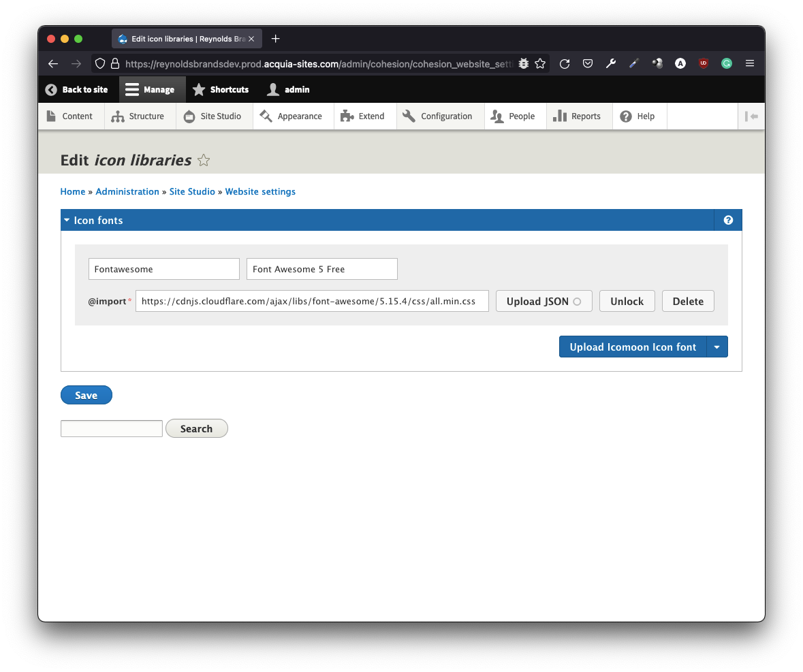Open the Pocket save icon

click(x=587, y=63)
